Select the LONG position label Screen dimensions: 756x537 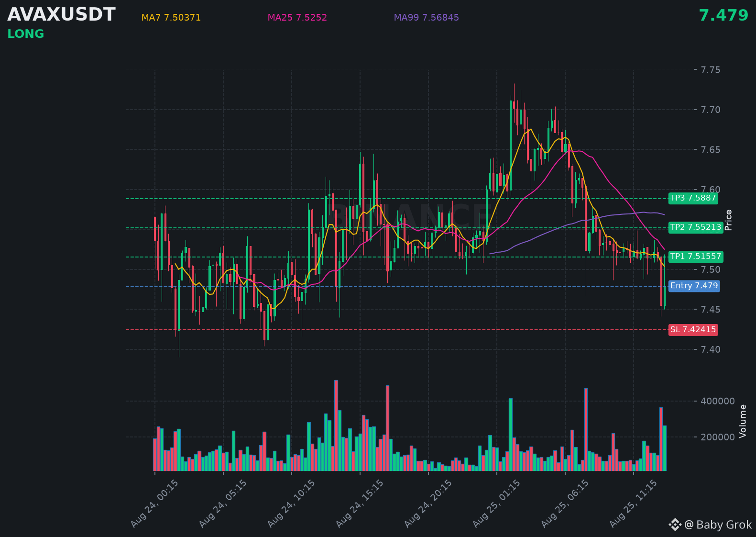click(26, 34)
